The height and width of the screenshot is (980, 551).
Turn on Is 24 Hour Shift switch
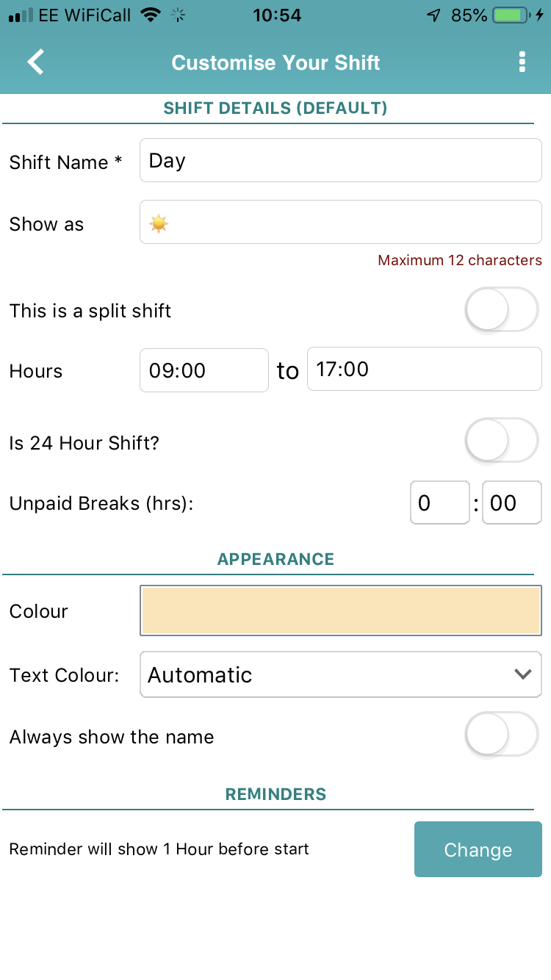[x=502, y=439]
